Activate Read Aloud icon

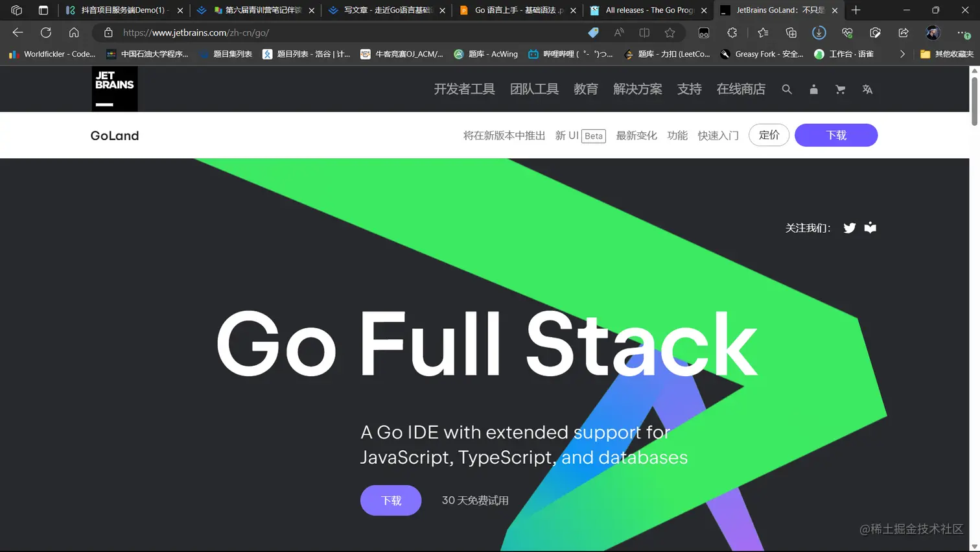coord(619,32)
